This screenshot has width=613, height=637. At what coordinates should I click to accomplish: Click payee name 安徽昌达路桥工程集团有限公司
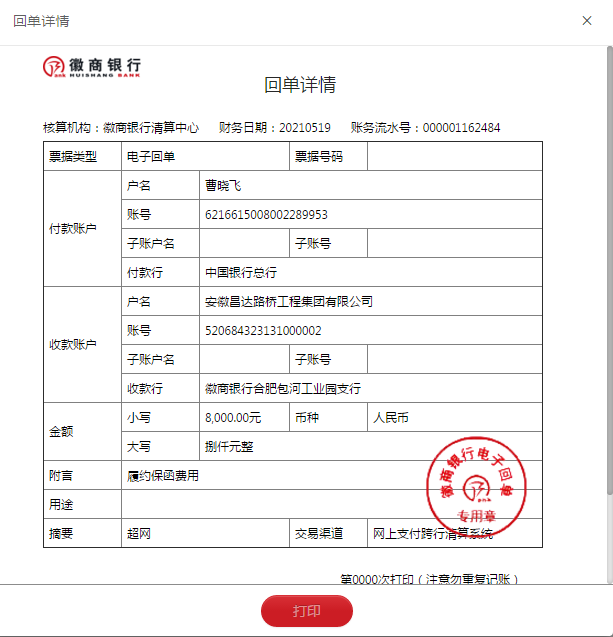tap(288, 302)
